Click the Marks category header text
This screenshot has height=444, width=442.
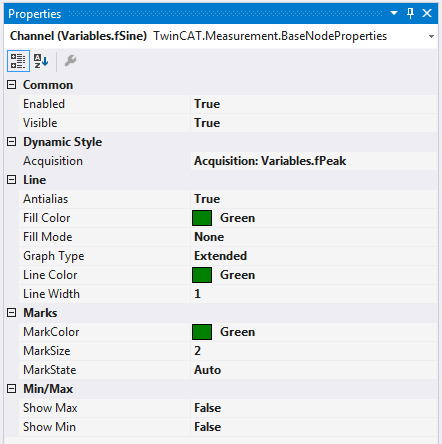pyautogui.click(x=40, y=313)
